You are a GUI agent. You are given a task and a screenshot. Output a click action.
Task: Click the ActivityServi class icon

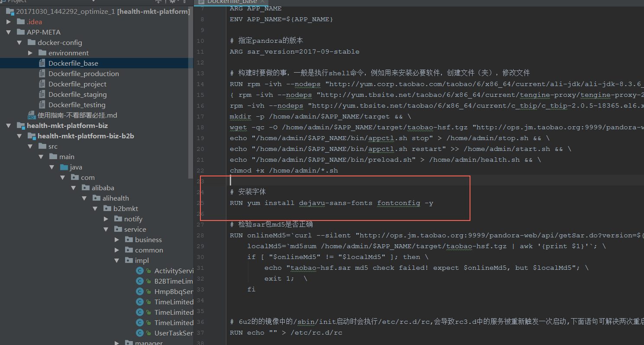[x=139, y=271]
